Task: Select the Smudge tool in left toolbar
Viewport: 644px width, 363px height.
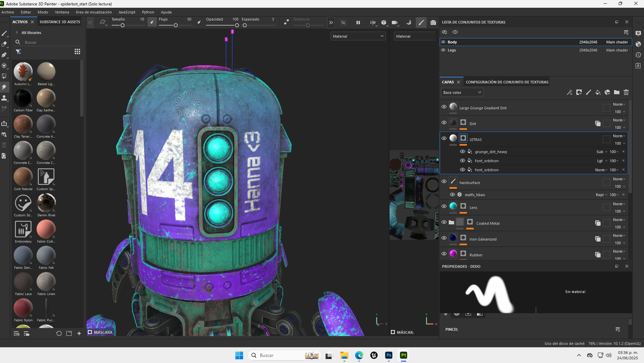Action: pos(4,87)
